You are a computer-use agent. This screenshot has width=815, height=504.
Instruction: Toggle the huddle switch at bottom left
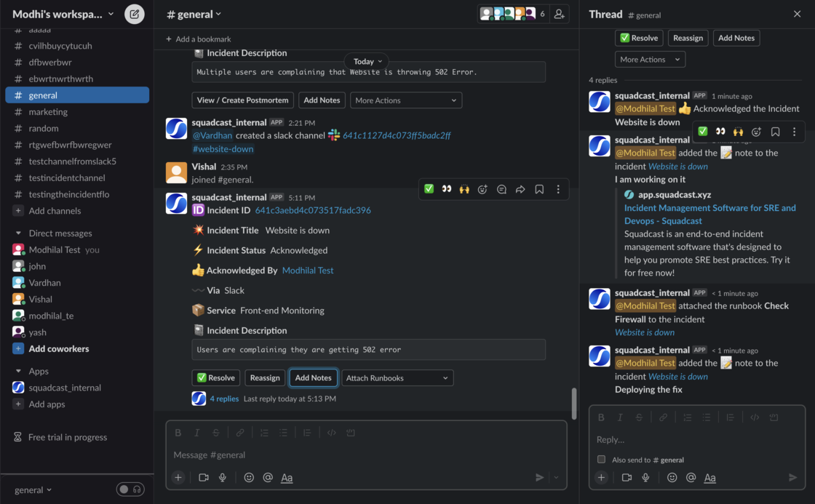pos(130,489)
